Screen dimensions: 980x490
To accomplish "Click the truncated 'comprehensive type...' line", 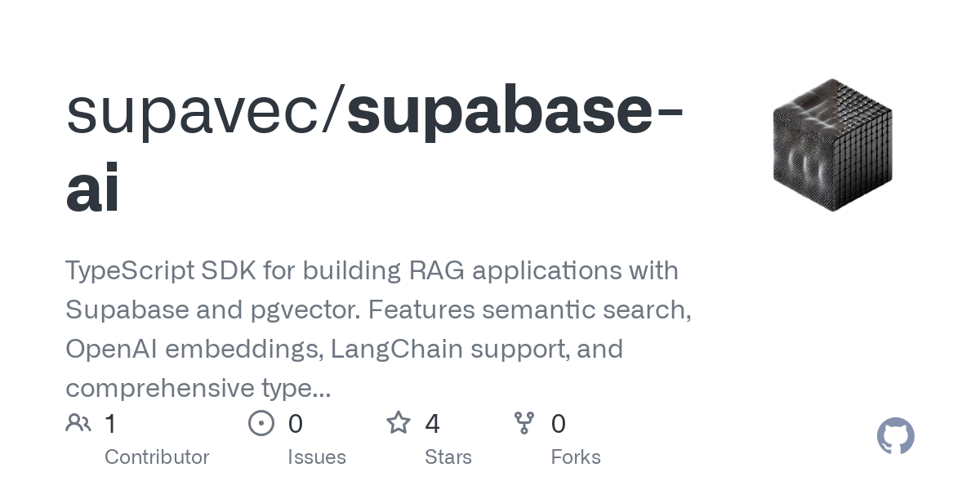I will pos(198,388).
